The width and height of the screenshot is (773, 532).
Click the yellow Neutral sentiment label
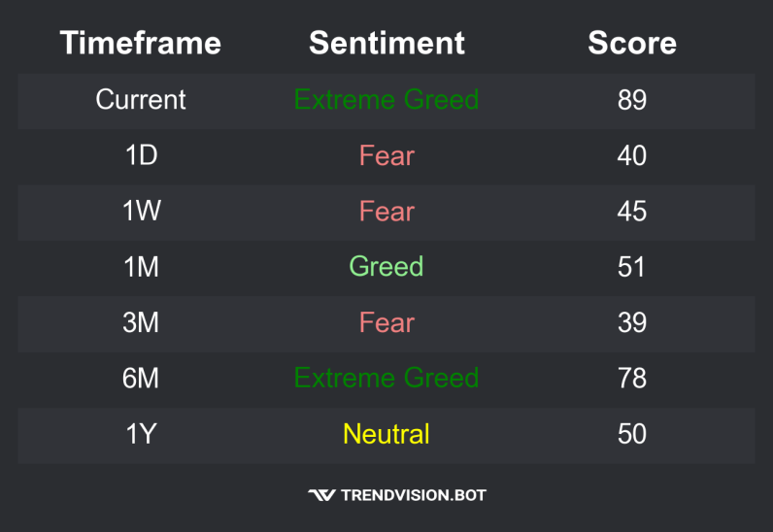386,433
